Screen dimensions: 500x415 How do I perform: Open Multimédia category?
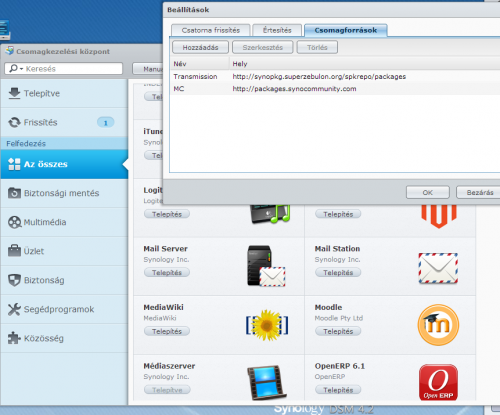(x=64, y=222)
